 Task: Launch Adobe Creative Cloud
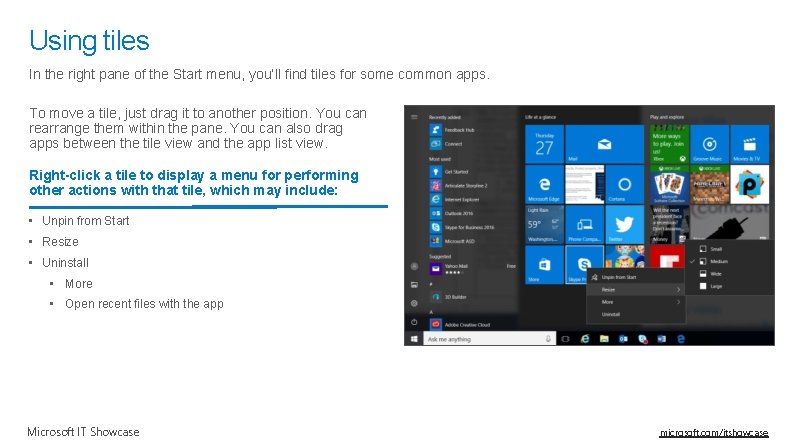[460, 324]
